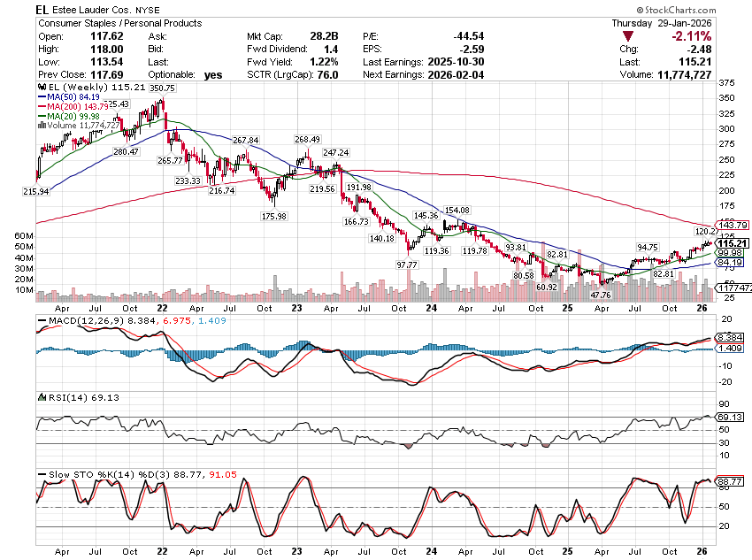Click the Slow STO legend line marker
This screenshot has width=752, height=560.
click(x=41, y=475)
